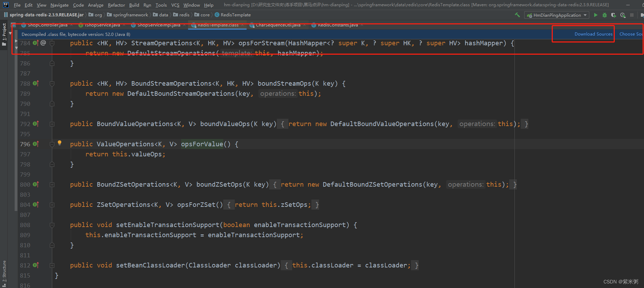
Task: Click the RedisTemplate class breadcrumb
Action: pos(233,15)
